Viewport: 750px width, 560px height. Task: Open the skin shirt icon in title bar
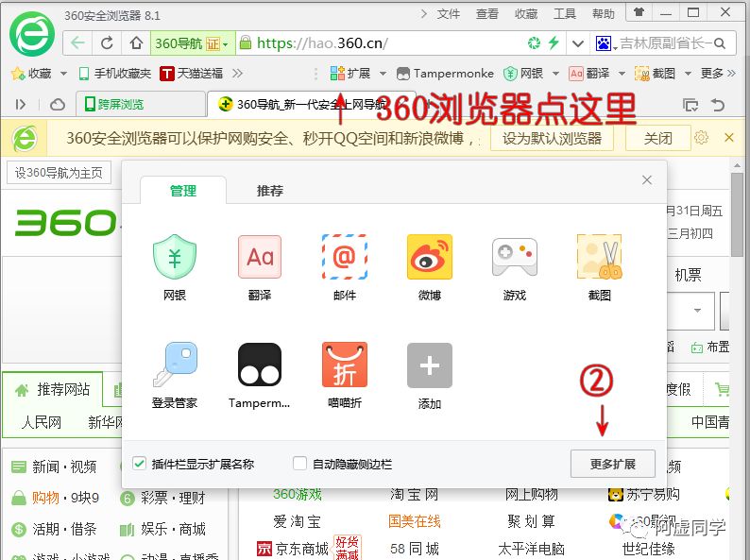(639, 12)
